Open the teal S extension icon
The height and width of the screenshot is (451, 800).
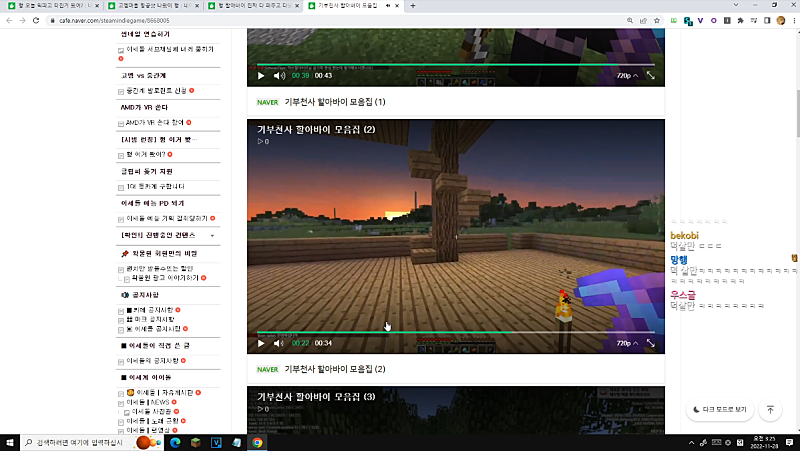(688, 21)
